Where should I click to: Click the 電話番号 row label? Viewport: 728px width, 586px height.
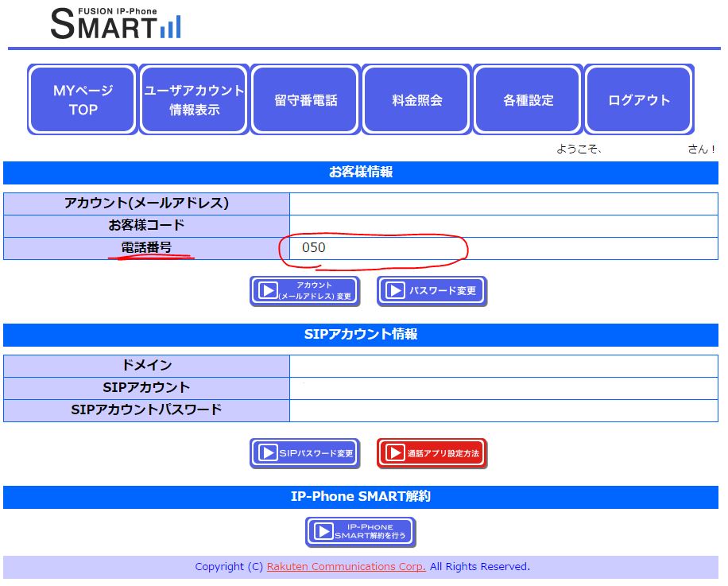146,248
